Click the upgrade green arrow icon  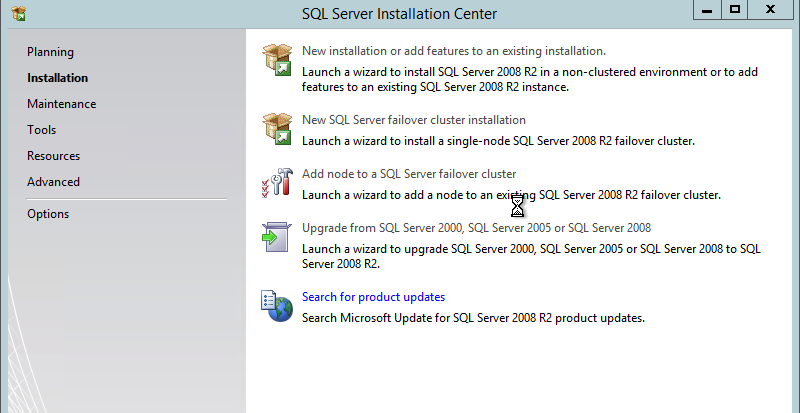pos(276,237)
